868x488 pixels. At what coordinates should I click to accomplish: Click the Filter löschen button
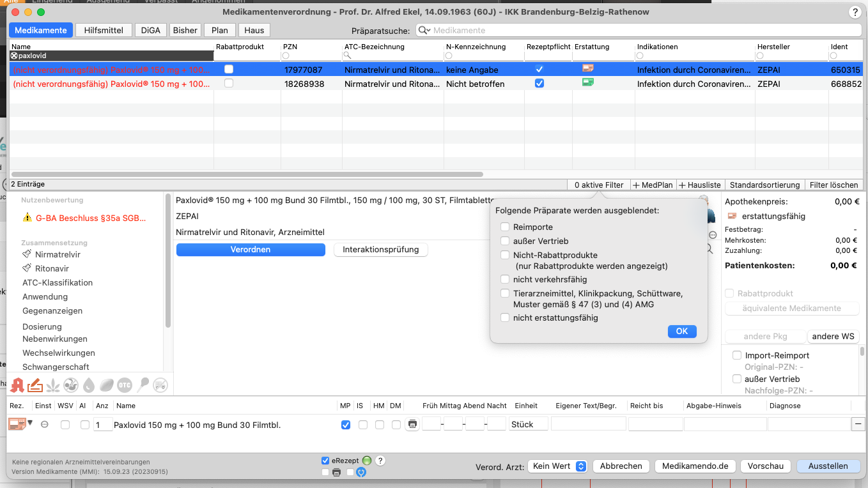click(x=833, y=185)
